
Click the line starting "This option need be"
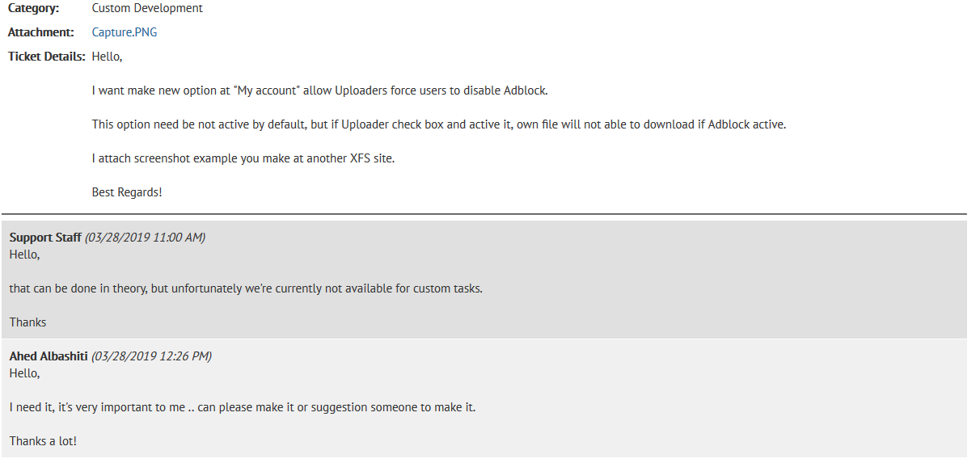(439, 124)
